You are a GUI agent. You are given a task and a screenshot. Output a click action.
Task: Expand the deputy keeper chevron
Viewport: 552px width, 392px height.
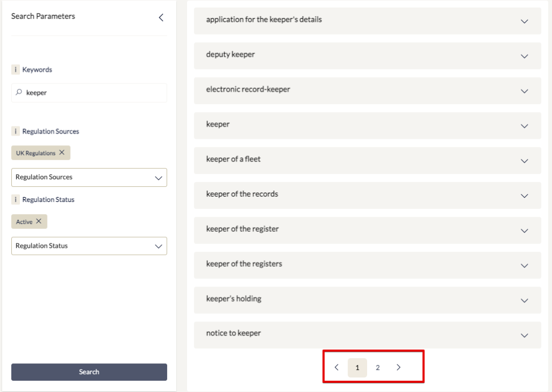(x=524, y=56)
